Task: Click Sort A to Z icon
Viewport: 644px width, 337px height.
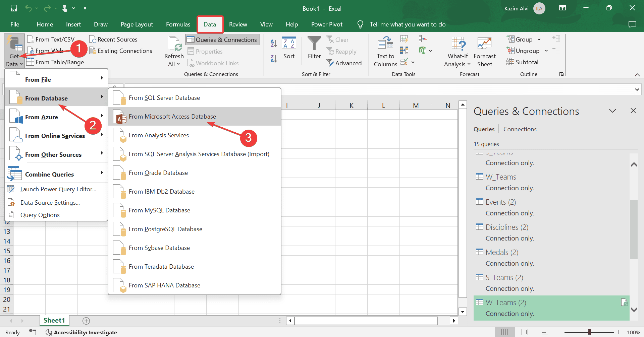Action: point(274,43)
